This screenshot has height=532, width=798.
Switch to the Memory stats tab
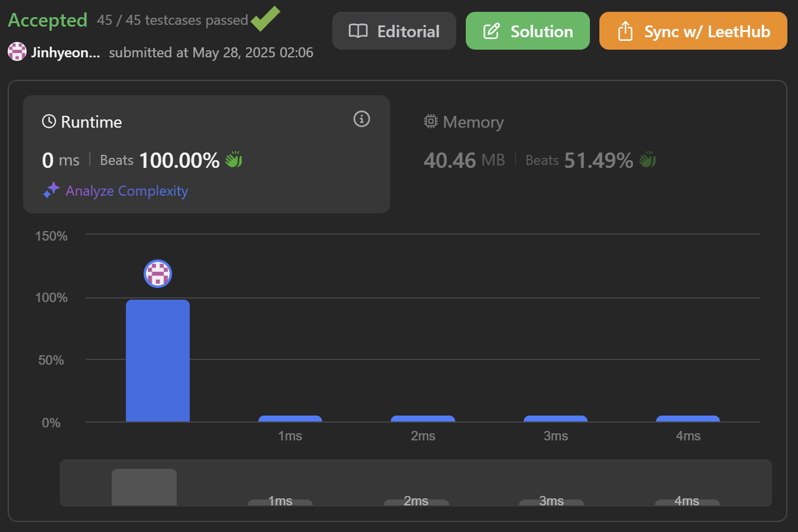[x=473, y=122]
